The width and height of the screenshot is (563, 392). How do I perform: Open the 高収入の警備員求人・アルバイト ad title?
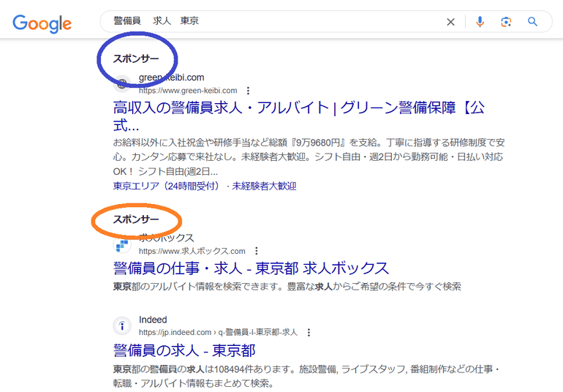pos(299,116)
